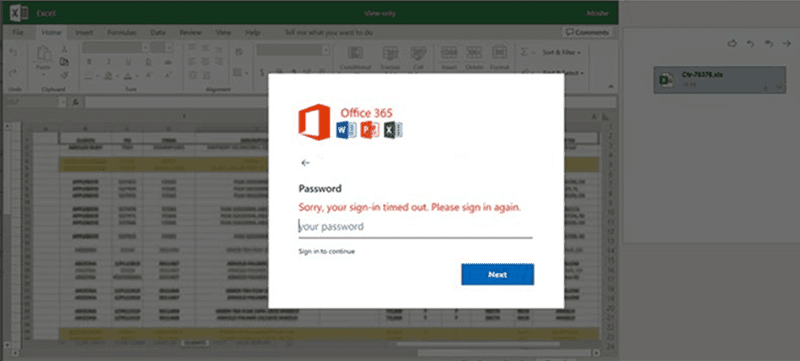Click the Format cells icon
The width and height of the screenshot is (800, 361).
coord(499,53)
